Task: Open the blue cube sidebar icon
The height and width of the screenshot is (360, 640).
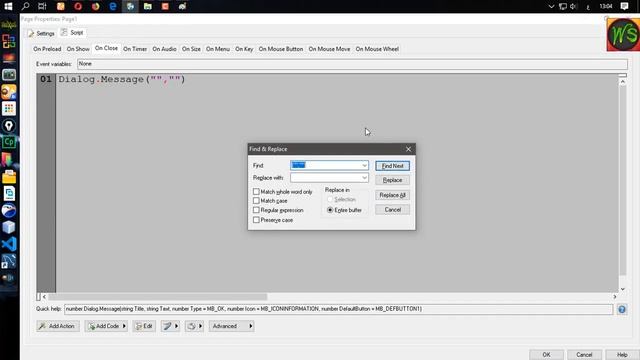Action: [9, 227]
